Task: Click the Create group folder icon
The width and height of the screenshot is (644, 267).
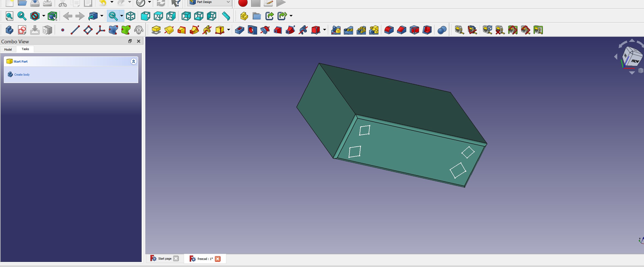Action: pos(257,16)
